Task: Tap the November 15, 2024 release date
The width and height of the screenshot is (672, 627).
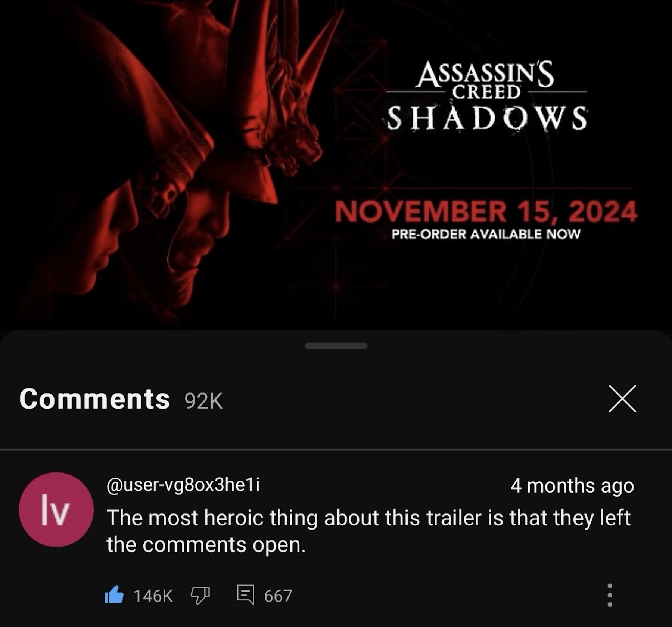Action: [x=486, y=211]
